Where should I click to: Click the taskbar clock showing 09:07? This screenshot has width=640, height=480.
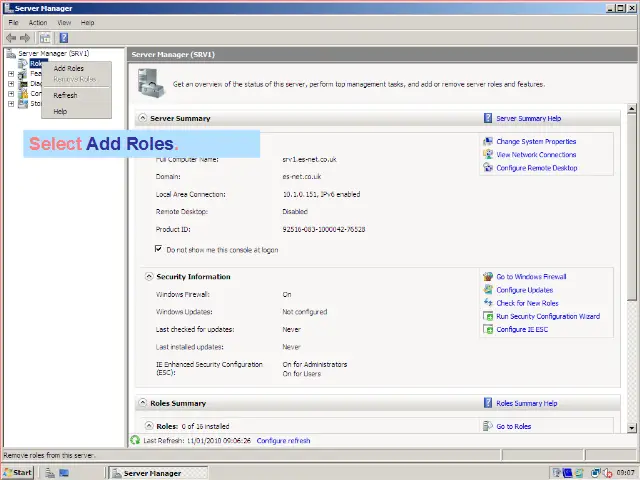[625, 473]
